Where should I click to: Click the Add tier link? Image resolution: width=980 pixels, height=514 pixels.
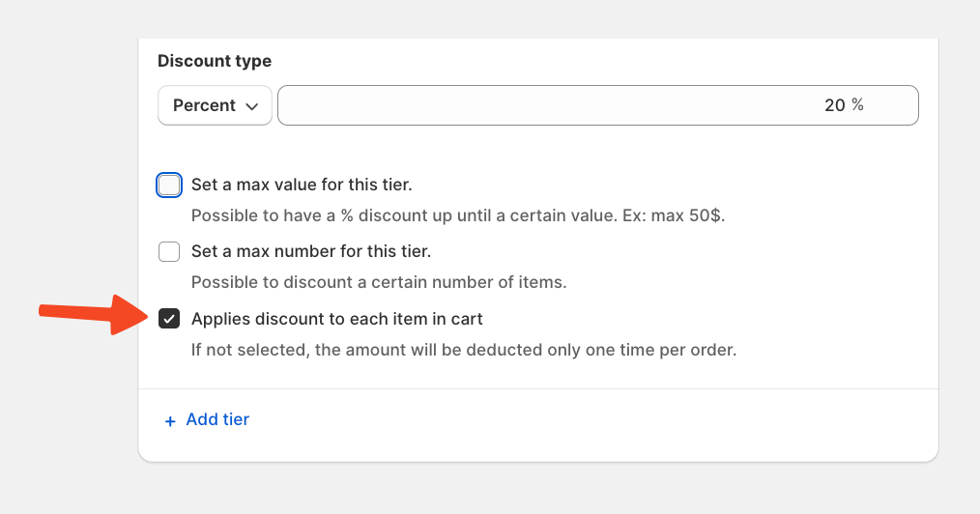tap(217, 419)
